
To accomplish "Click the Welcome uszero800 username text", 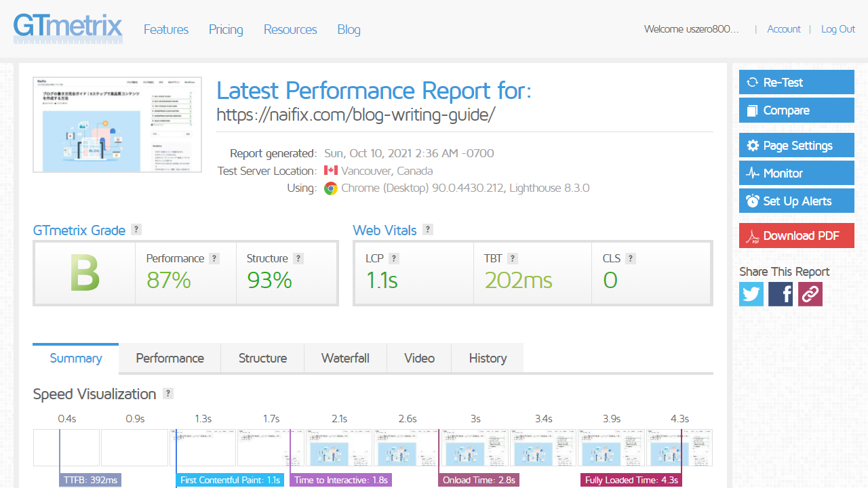I will (692, 29).
